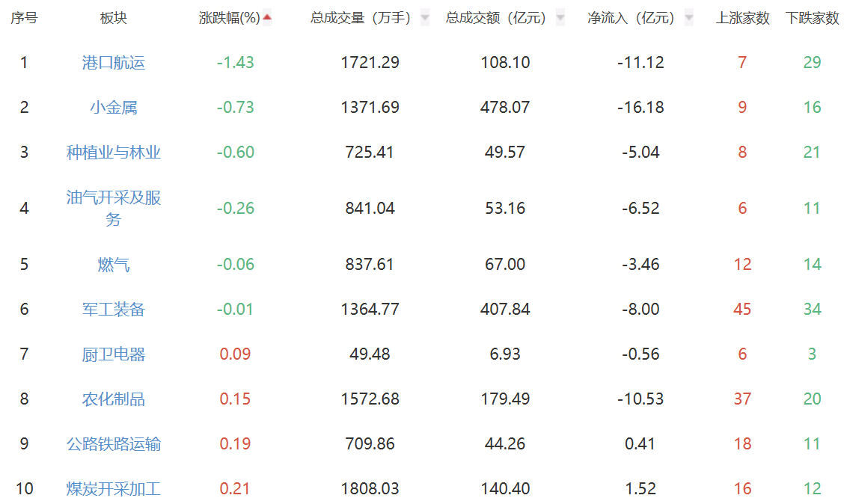
Task: Open the 军工装备 sector link
Action: tap(114, 310)
